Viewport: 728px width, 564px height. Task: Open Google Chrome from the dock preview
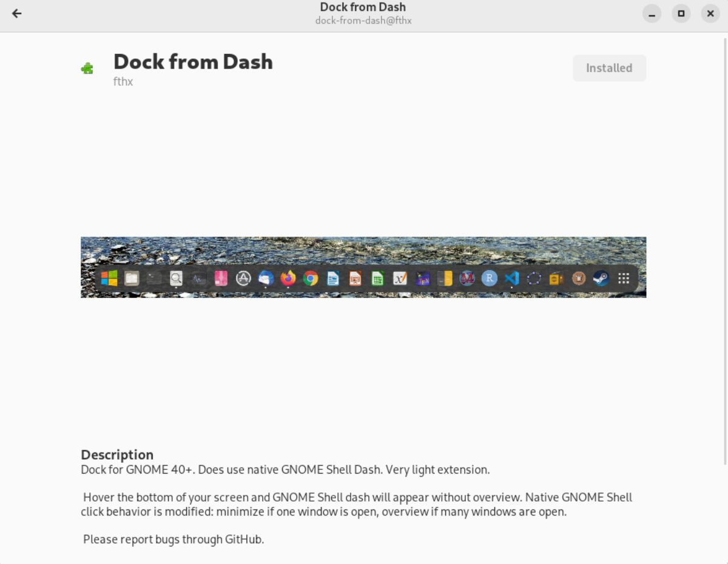(309, 279)
